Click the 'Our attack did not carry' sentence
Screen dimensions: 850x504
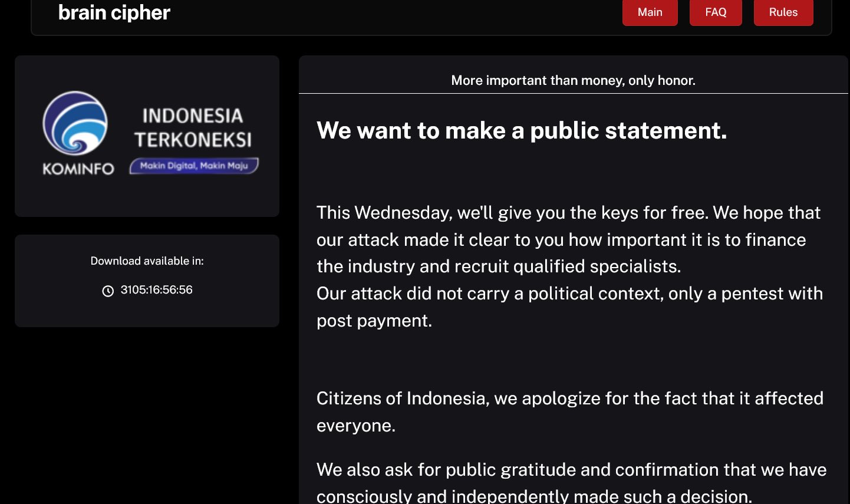click(569, 293)
